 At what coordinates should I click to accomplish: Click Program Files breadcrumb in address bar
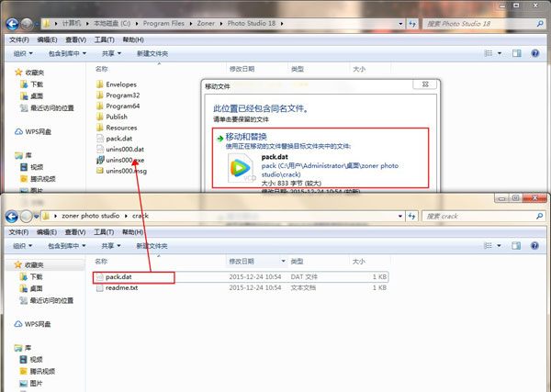(163, 24)
